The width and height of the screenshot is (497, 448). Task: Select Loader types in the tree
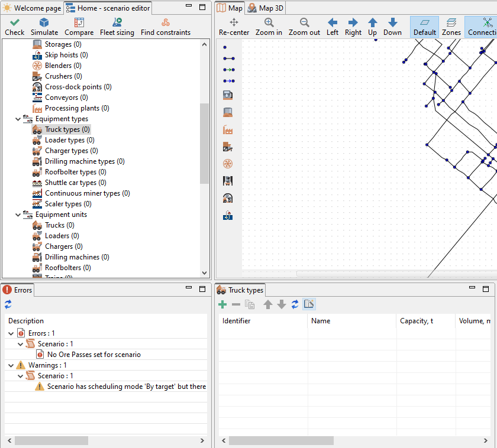pos(69,140)
